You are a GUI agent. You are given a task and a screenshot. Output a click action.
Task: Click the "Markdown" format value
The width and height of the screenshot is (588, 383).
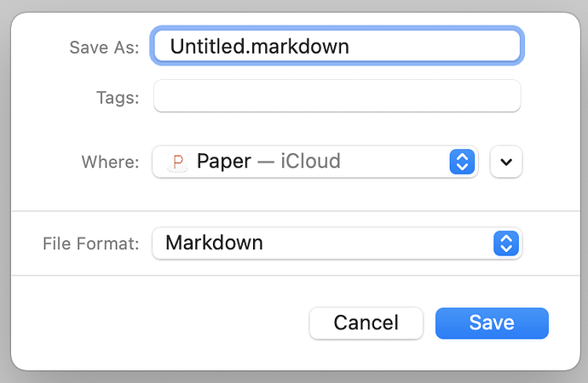pos(214,243)
